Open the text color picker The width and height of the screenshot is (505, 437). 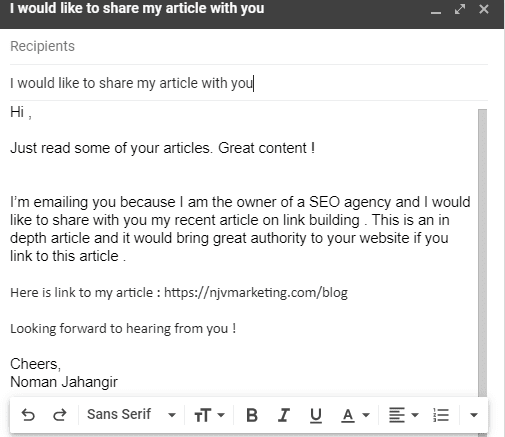(x=355, y=415)
